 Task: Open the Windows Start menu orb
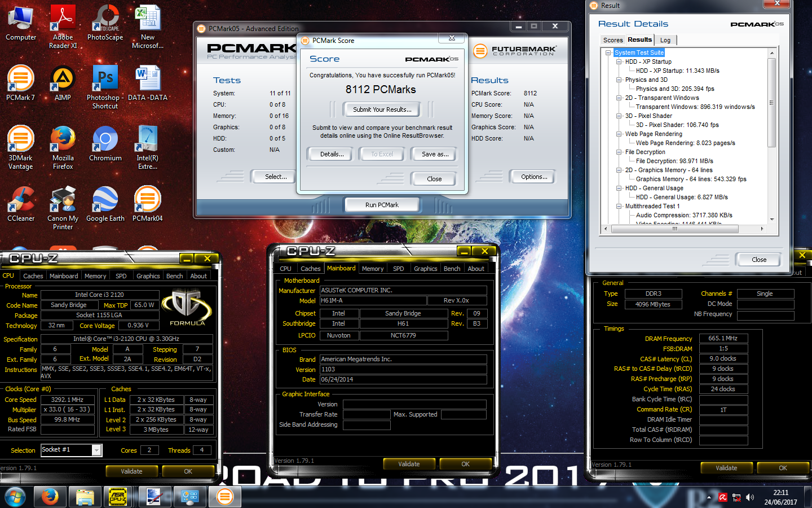click(15, 497)
